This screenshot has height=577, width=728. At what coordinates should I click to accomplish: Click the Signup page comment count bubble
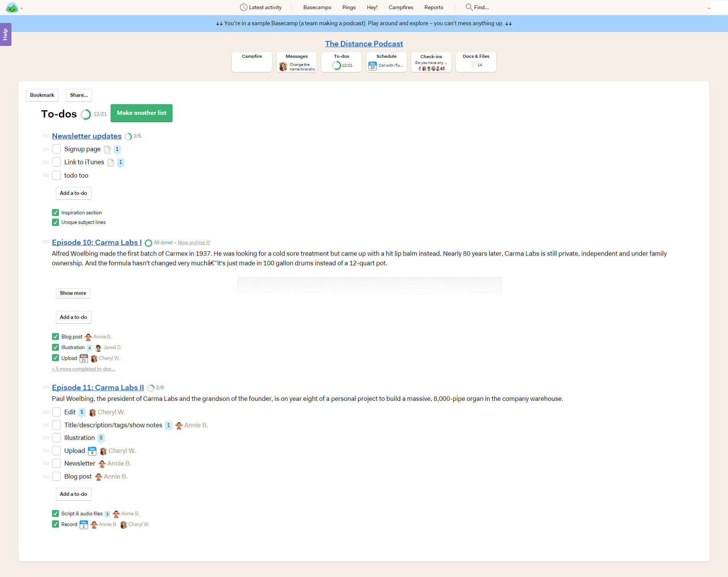coord(117,149)
